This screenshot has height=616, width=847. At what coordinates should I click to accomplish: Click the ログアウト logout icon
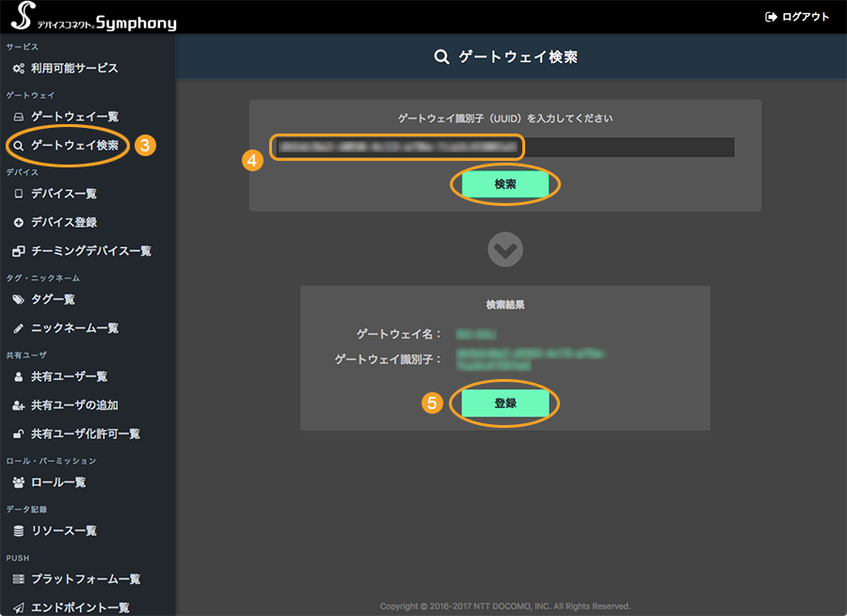click(771, 17)
